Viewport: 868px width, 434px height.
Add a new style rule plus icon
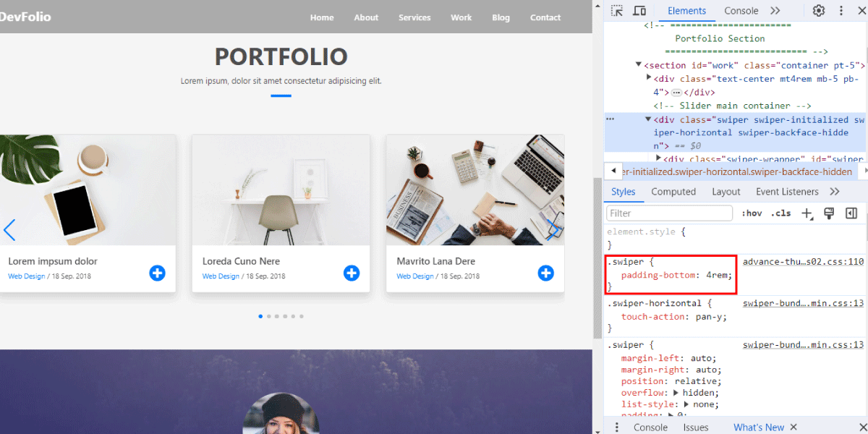point(807,213)
